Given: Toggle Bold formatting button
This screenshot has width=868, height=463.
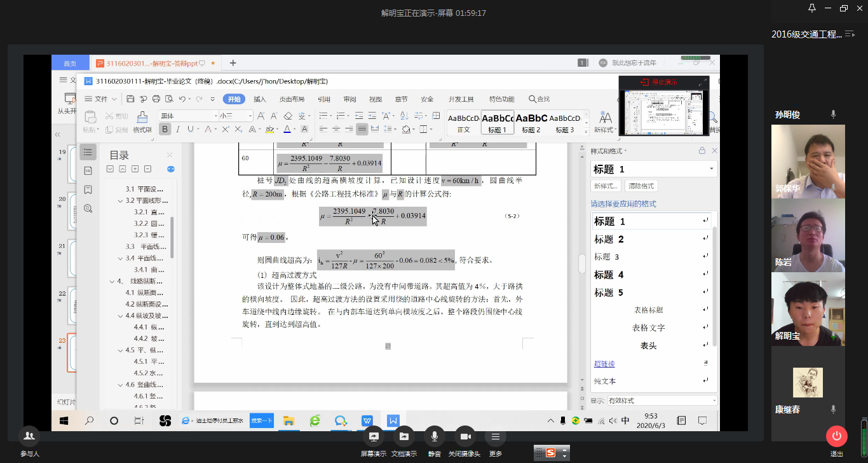Looking at the screenshot, I should 165,129.
